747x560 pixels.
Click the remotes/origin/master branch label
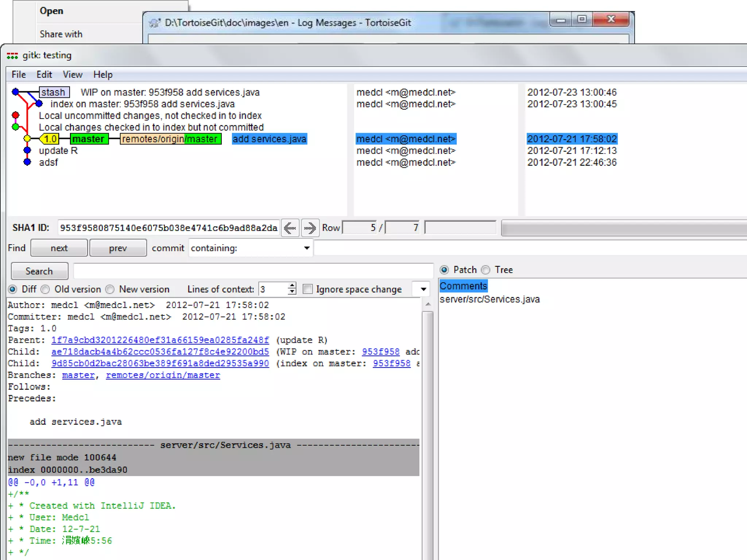[x=170, y=139]
